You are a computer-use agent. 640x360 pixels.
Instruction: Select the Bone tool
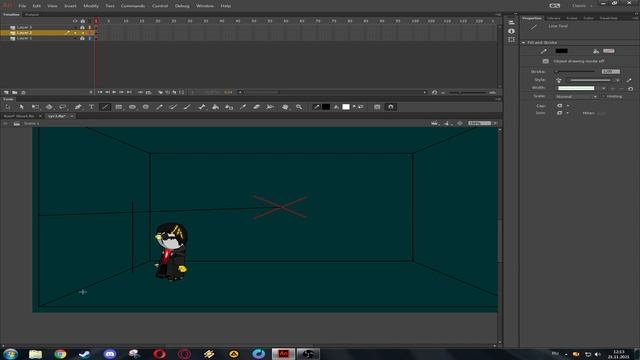(202, 107)
